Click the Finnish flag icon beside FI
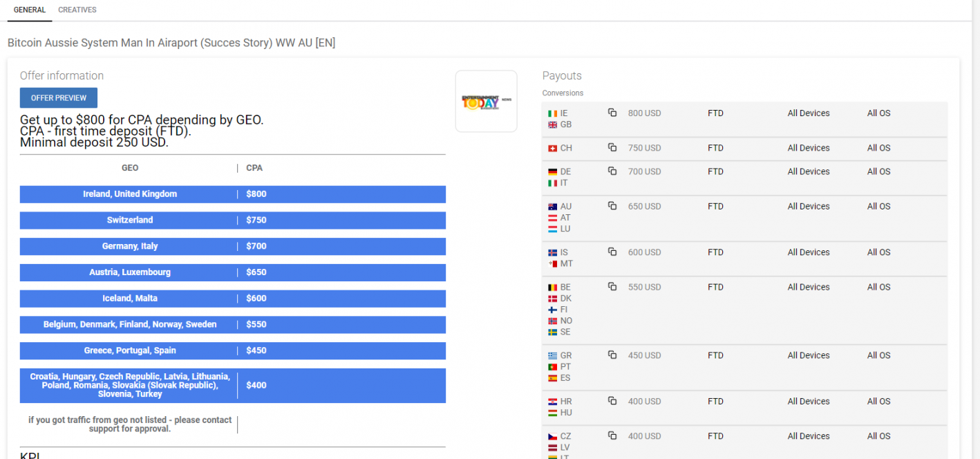The height and width of the screenshot is (459, 980). click(552, 310)
